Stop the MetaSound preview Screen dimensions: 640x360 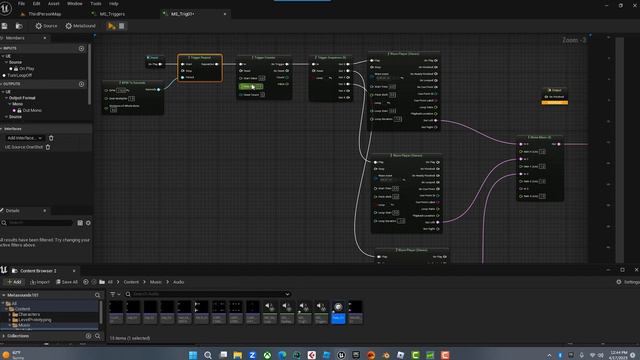coord(122,26)
